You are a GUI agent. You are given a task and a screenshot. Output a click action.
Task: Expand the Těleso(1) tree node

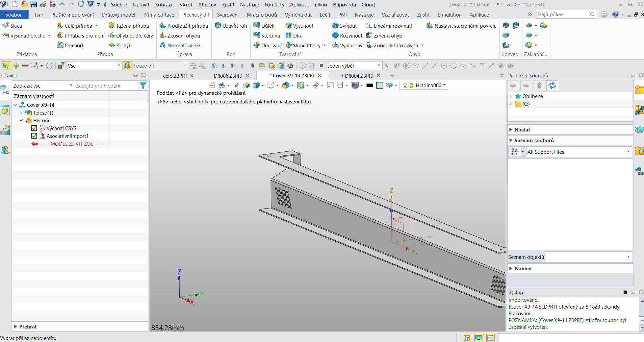tap(21, 113)
